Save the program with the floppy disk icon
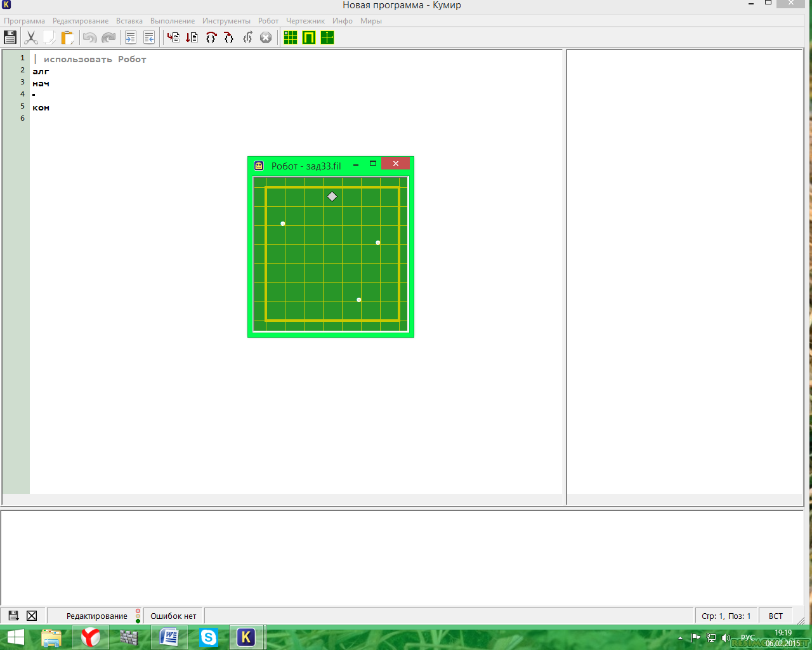 10,37
